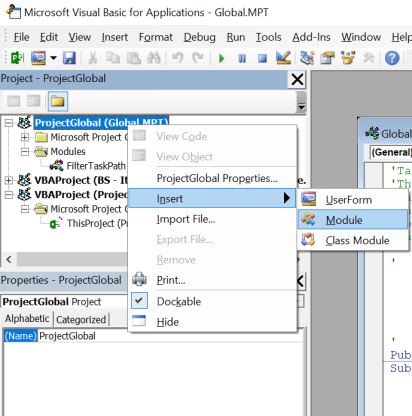412x416 pixels.
Task: Click View Object icon in Project pane
Action: (34, 101)
